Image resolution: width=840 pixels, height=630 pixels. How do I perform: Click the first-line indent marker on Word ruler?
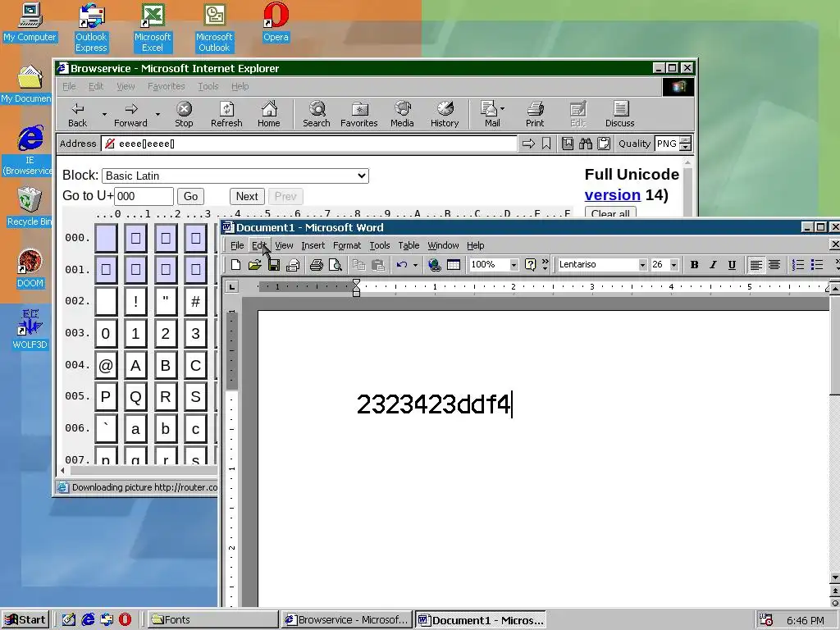356,282
